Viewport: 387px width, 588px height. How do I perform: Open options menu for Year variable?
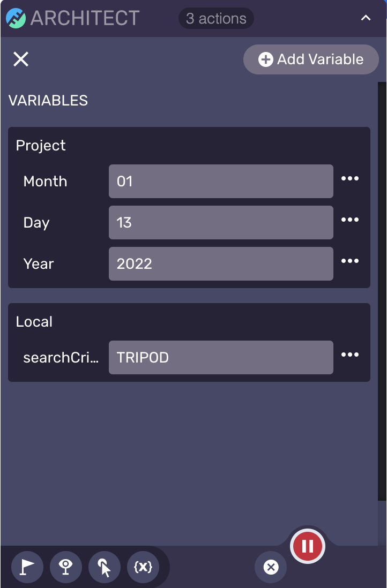point(350,261)
